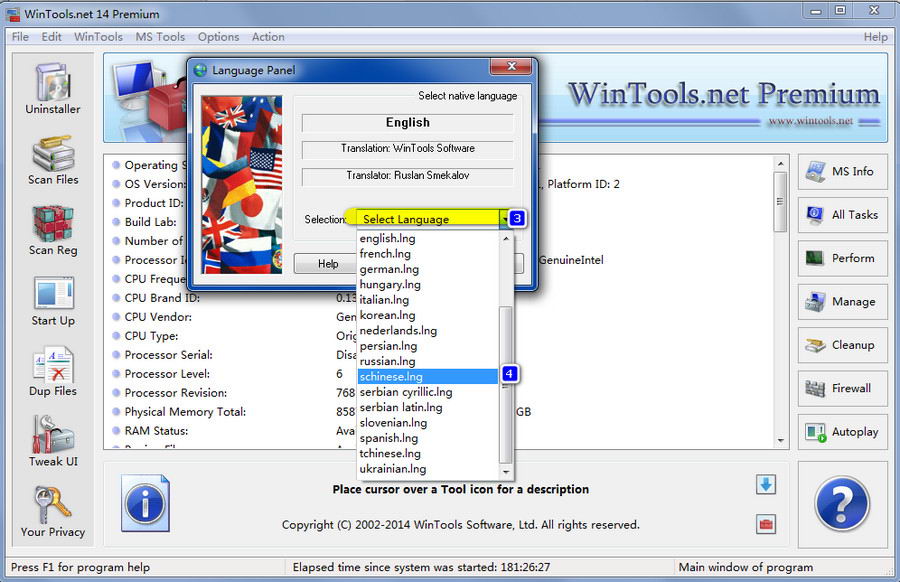Show All Tasks
The height and width of the screenshot is (582, 900).
(x=842, y=215)
